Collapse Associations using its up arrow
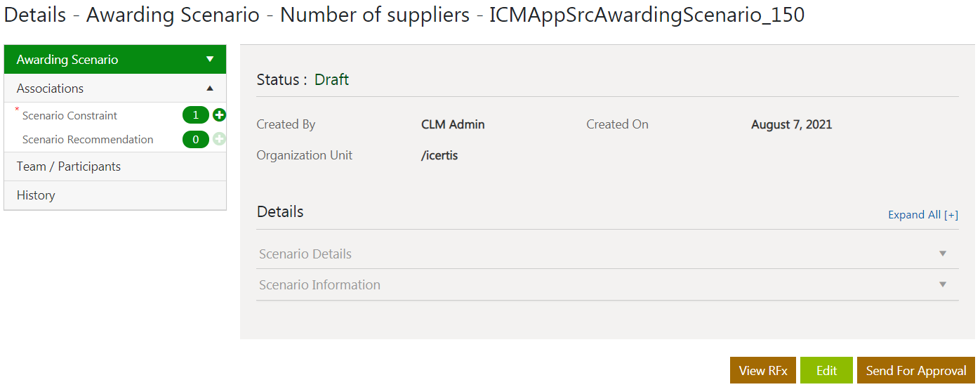This screenshot has width=980, height=387. [209, 88]
